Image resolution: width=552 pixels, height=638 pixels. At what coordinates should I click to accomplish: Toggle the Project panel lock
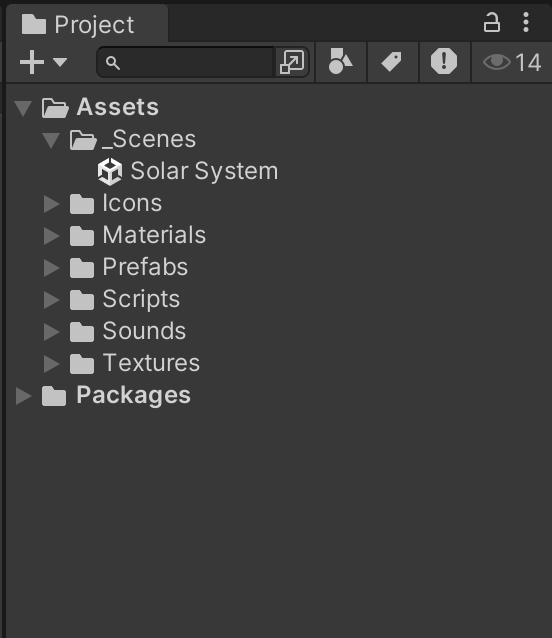point(491,22)
